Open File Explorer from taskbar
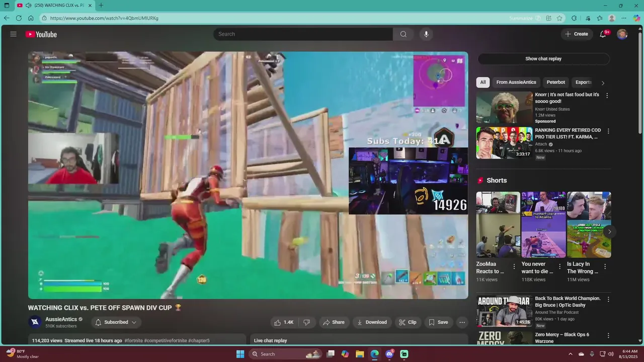644x362 pixels. click(360, 354)
